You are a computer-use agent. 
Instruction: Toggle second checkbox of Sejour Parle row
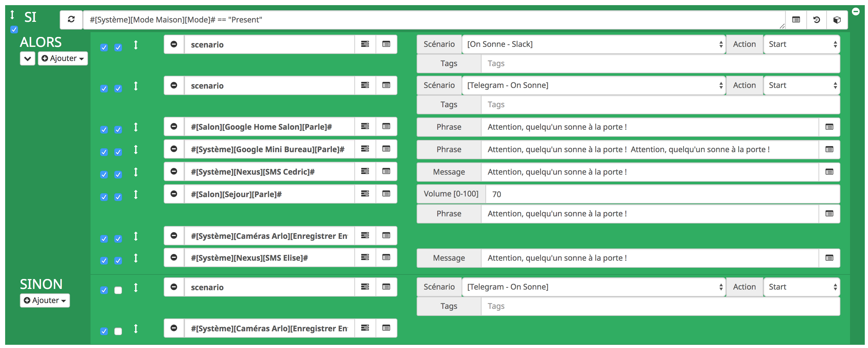(x=118, y=197)
